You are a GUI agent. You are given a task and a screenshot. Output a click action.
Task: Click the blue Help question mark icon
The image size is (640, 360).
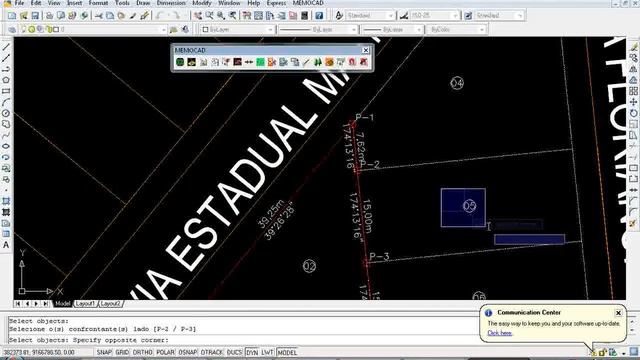pyautogui.click(x=319, y=16)
